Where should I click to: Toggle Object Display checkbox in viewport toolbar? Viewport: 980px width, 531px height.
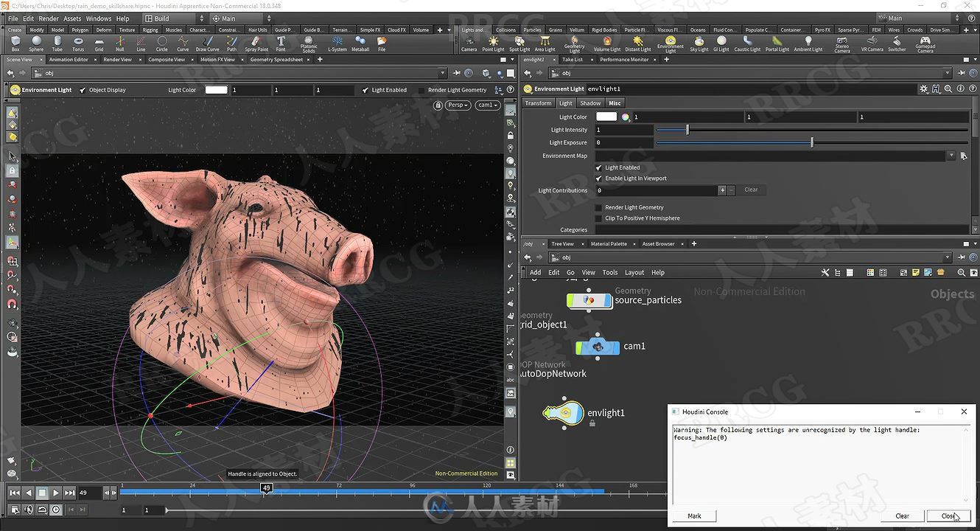pos(83,90)
